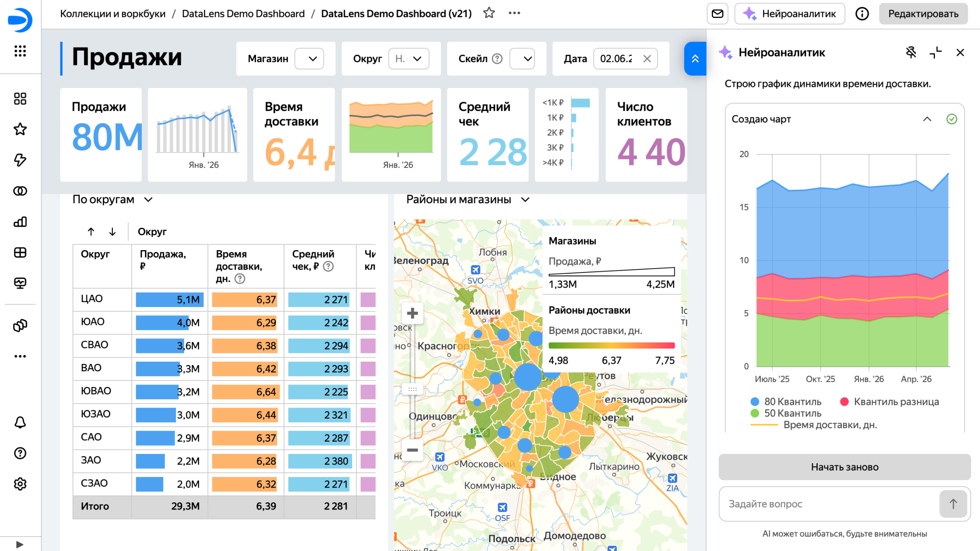Open notifications bell in sidebar
The width and height of the screenshot is (980, 551).
click(x=20, y=422)
